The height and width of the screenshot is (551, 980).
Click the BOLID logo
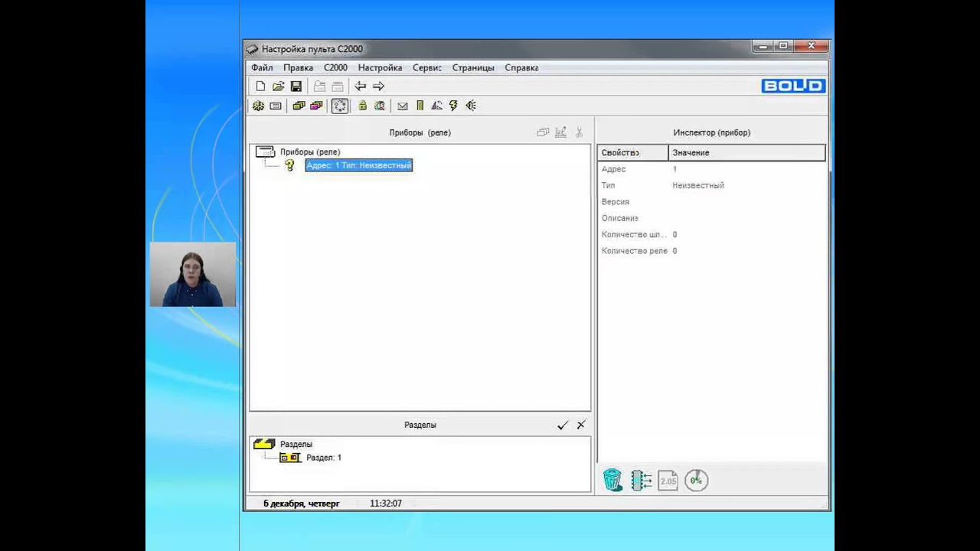click(x=793, y=86)
